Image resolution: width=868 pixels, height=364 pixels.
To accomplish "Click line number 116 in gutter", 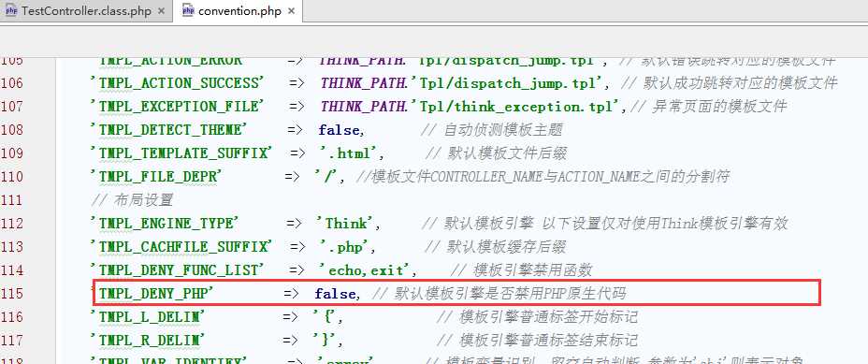I will pos(11,317).
